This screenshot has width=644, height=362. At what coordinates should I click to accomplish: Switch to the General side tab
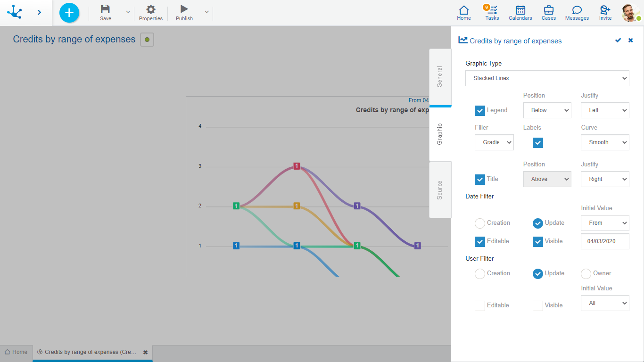(440, 77)
